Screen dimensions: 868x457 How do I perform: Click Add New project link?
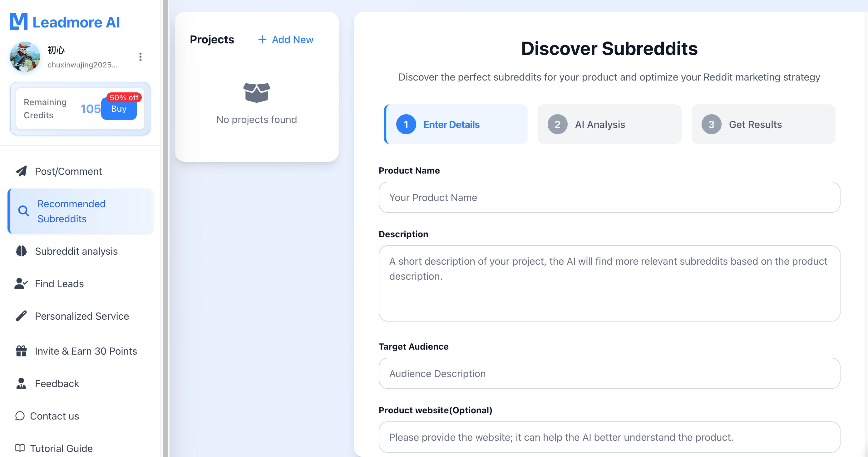click(286, 39)
